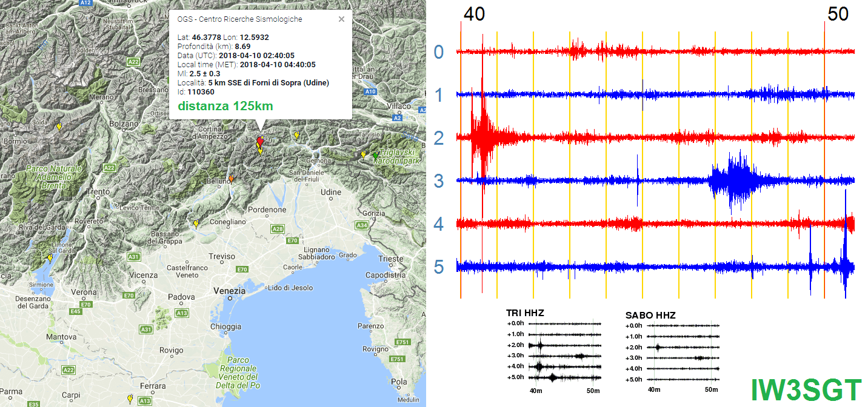Click the A12 road badge at map top
Screen dimensions: 868x407
(85, 3)
